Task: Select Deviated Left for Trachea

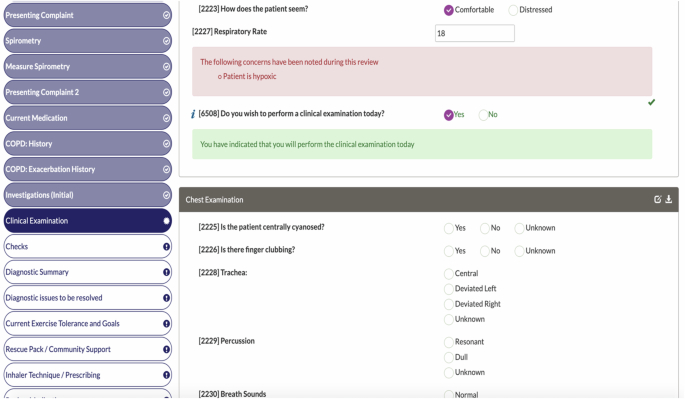Action: 449,289
